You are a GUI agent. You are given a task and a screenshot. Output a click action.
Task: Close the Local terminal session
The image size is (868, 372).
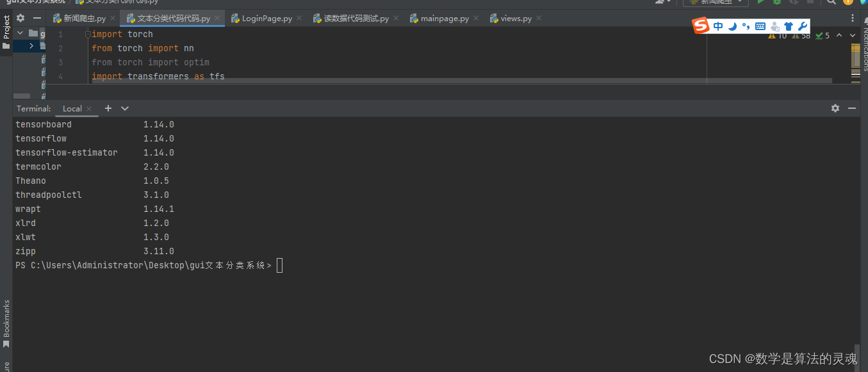coord(89,109)
